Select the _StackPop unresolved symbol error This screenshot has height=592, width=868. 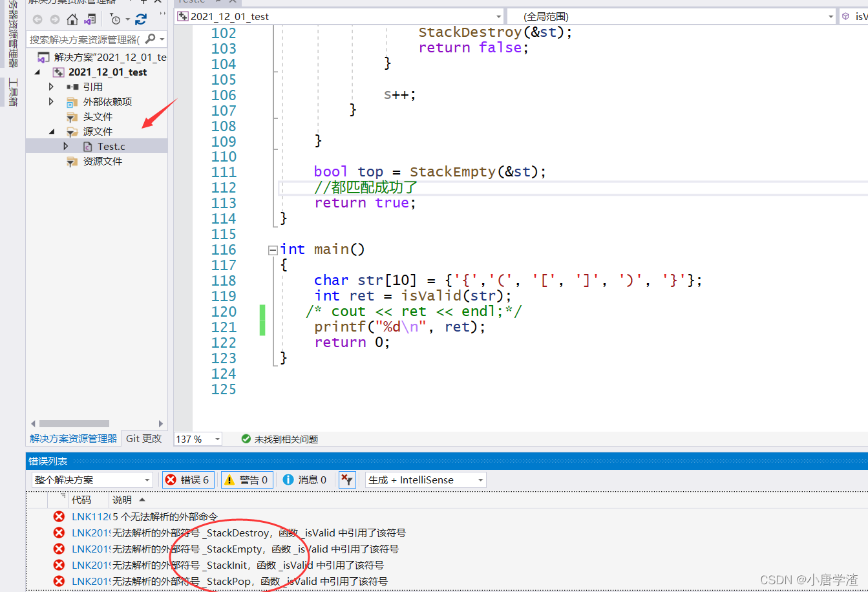[447, 581]
